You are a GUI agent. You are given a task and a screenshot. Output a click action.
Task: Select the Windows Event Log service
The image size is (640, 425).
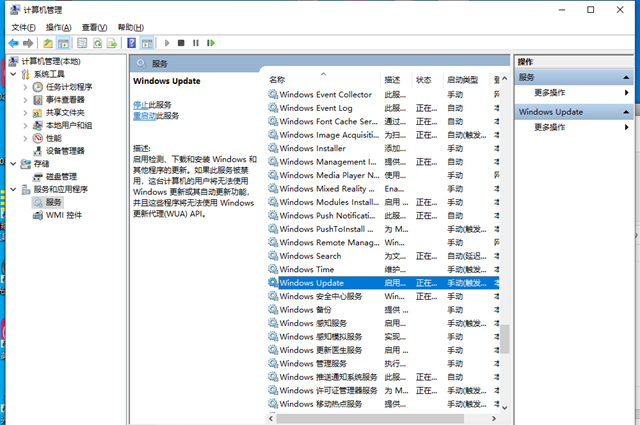coord(383,108)
